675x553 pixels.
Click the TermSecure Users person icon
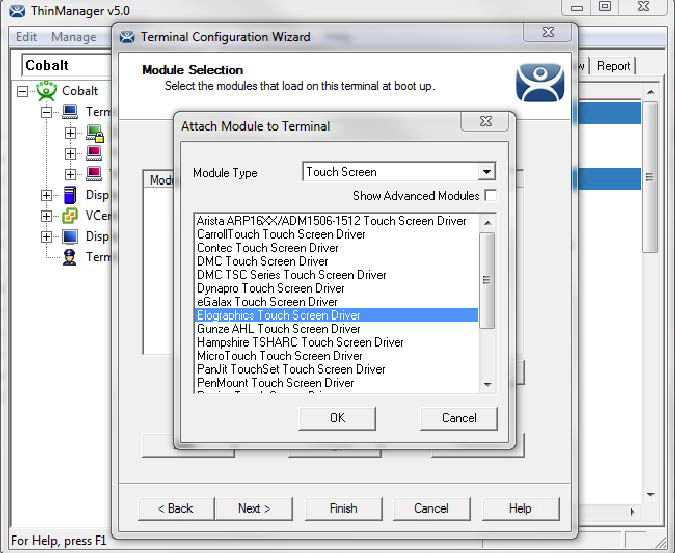pyautogui.click(x=69, y=257)
